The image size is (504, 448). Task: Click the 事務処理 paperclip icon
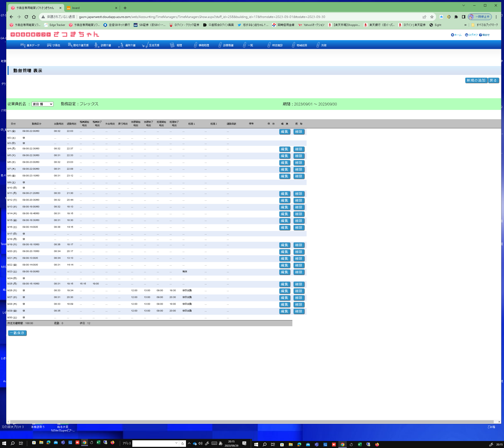[x=195, y=45]
